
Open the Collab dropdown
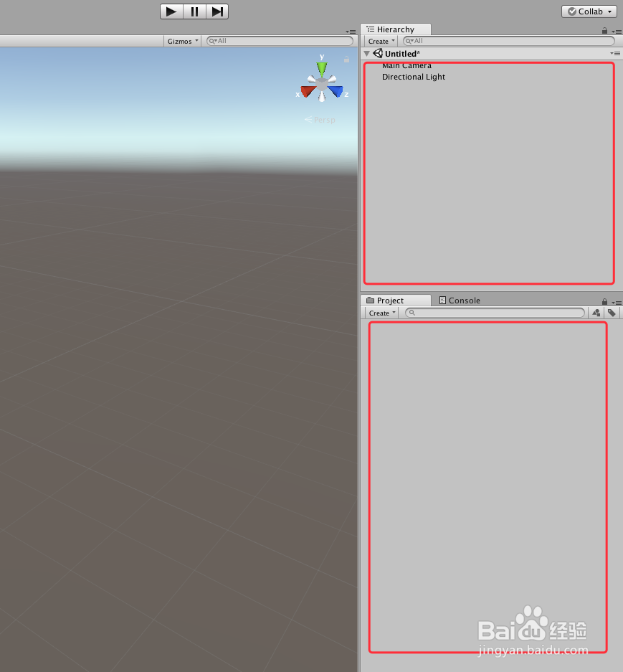[589, 11]
